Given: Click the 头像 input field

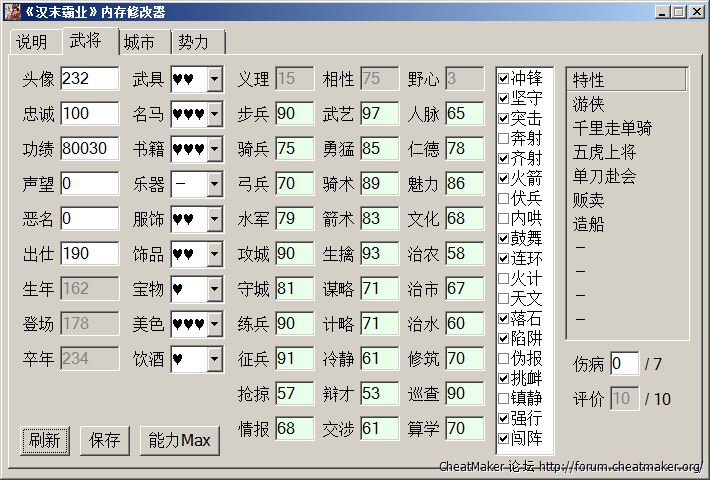Looking at the screenshot, I should (89, 79).
